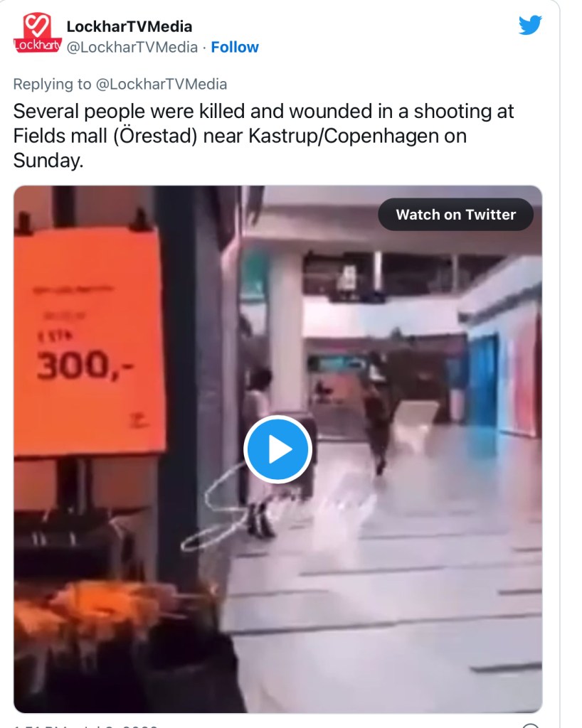Follow the LockharTVMedia account
Viewport: 582px width, 728px height.
click(235, 47)
